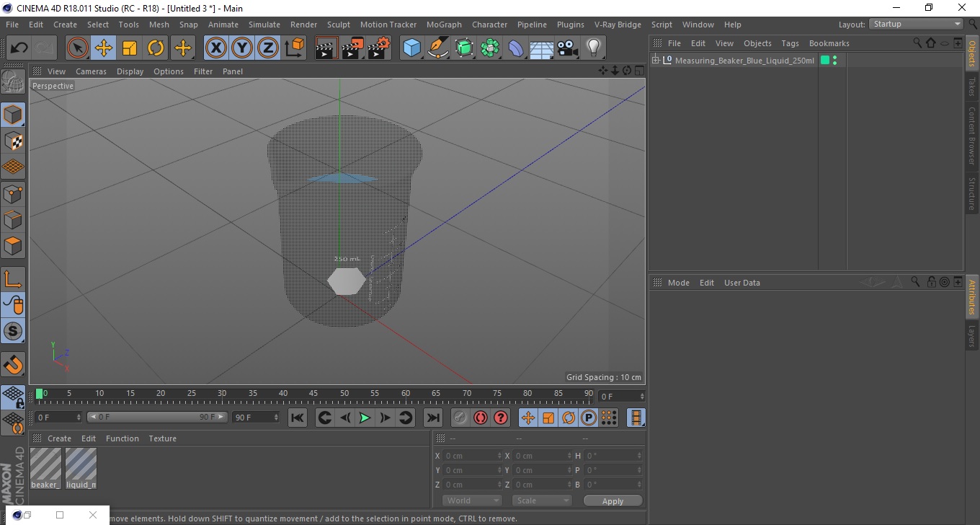Open material manager Texture menu
The width and height of the screenshot is (980, 525).
pyautogui.click(x=162, y=438)
